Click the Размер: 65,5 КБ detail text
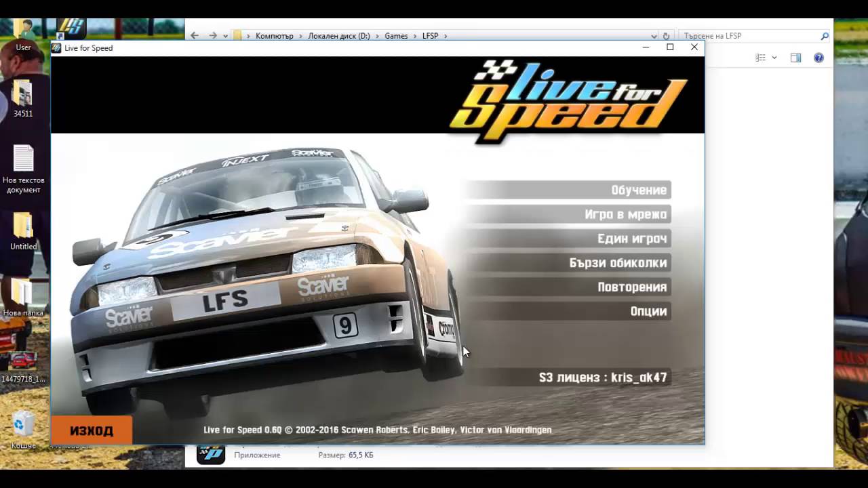Viewport: 868px width, 488px height. pos(346,455)
